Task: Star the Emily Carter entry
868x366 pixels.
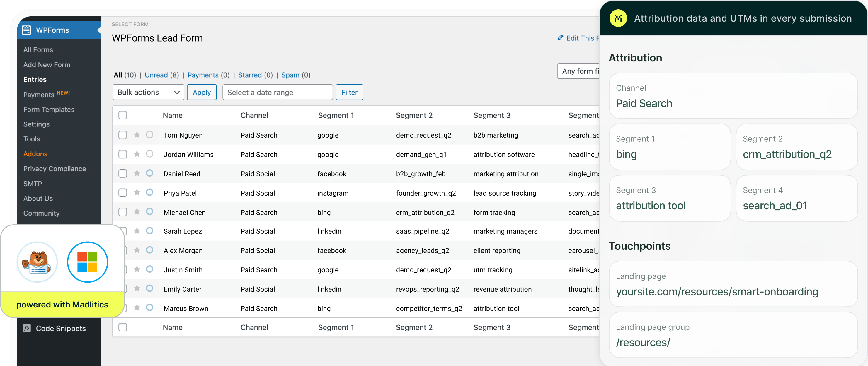Action: pos(137,289)
